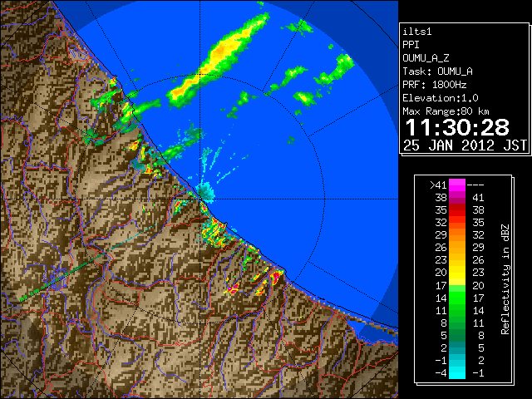Select the "Task: OUMU_A" line

[x=437, y=71]
